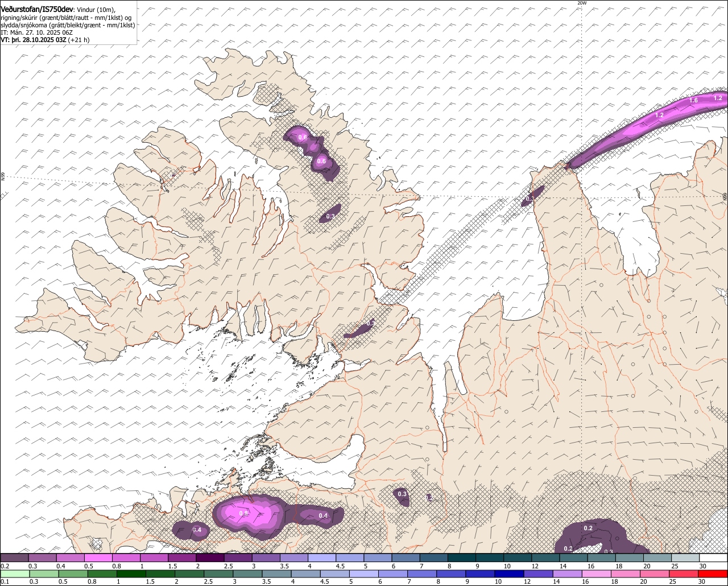Click the '0.4' label under the upper legend row
The height and width of the screenshot is (586, 728).
(61, 566)
